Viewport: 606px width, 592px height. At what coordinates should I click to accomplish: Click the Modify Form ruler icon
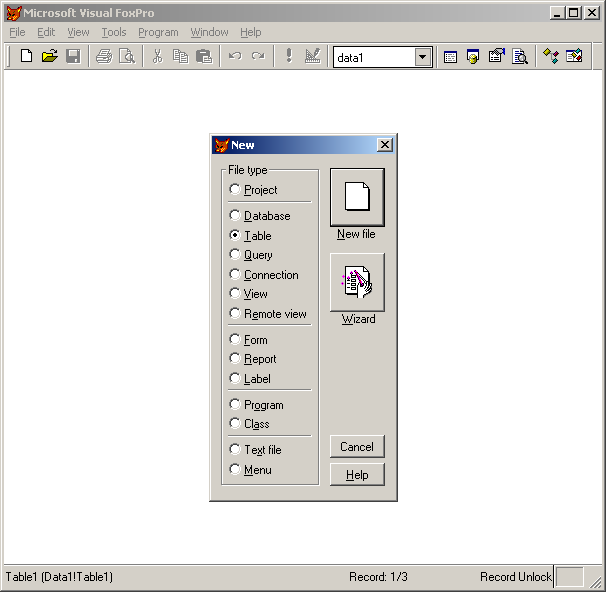click(x=312, y=56)
